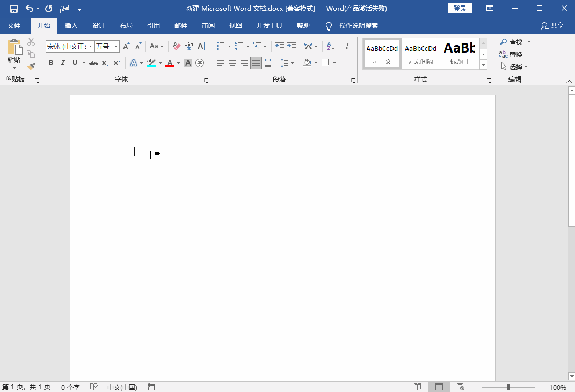Click the Cut scissors icon
This screenshot has height=392, width=575.
coord(31,42)
